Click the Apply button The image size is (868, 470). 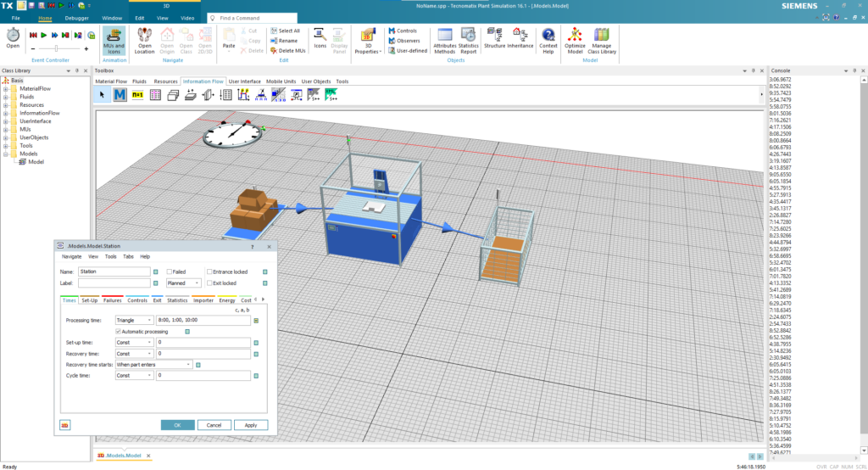[x=251, y=425]
